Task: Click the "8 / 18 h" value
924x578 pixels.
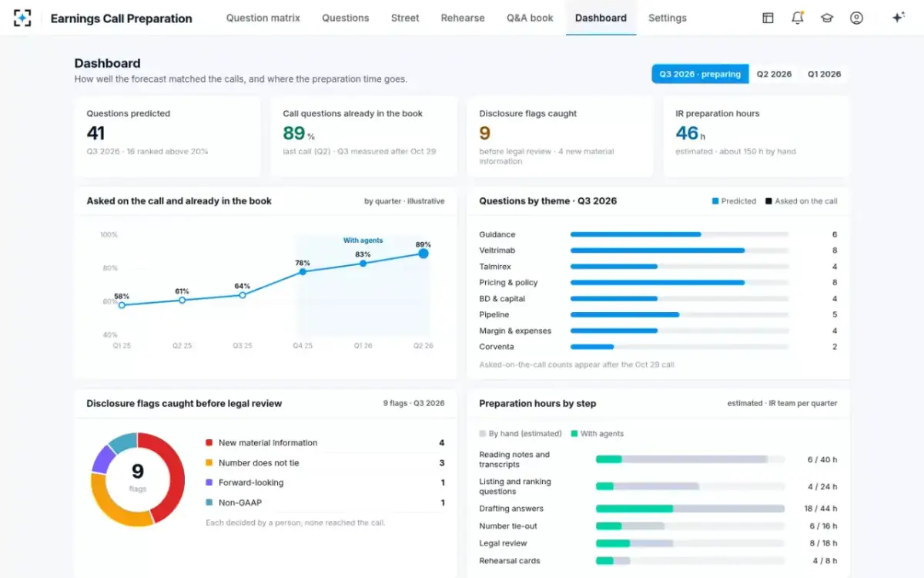Action: point(822,543)
